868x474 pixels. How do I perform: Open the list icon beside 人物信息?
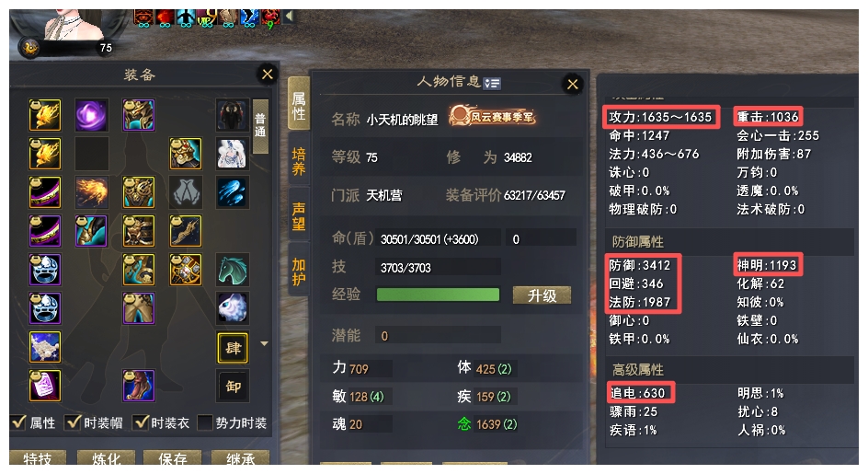[492, 83]
